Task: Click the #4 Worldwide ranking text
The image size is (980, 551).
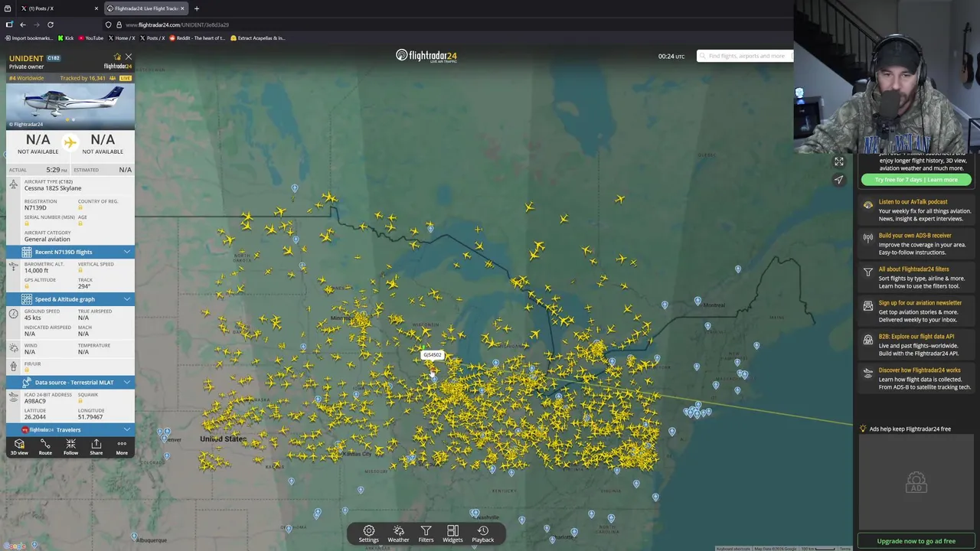Action: point(27,78)
